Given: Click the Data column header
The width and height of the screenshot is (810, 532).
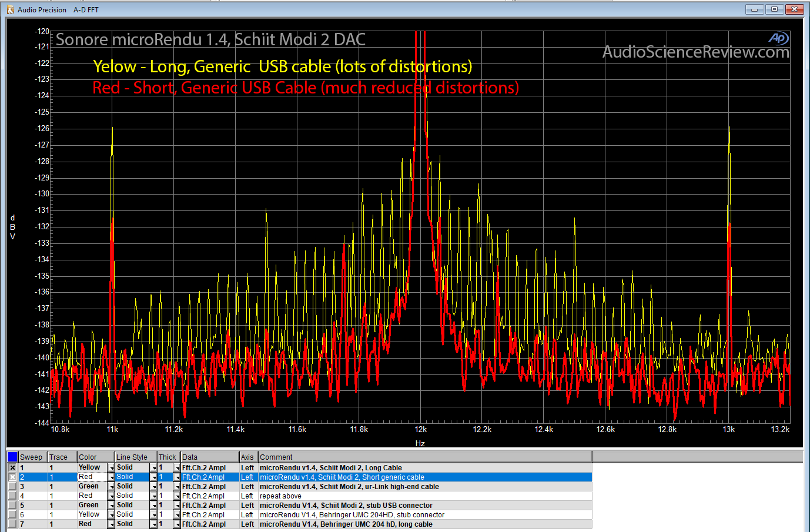Looking at the screenshot, I should 210,457.
